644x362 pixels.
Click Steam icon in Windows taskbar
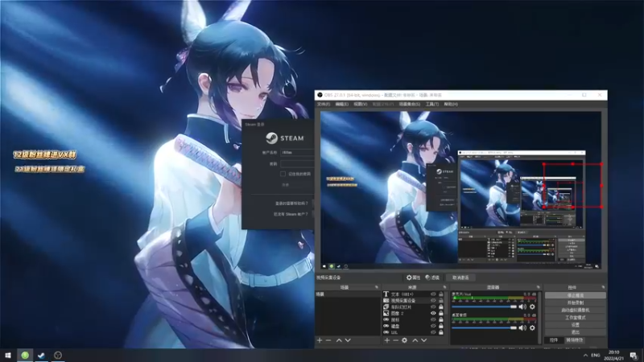pos(42,356)
